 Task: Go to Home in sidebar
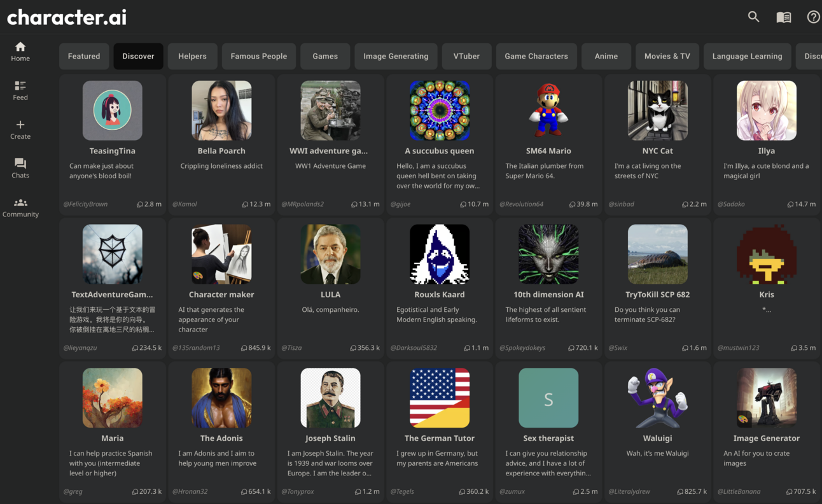20,52
